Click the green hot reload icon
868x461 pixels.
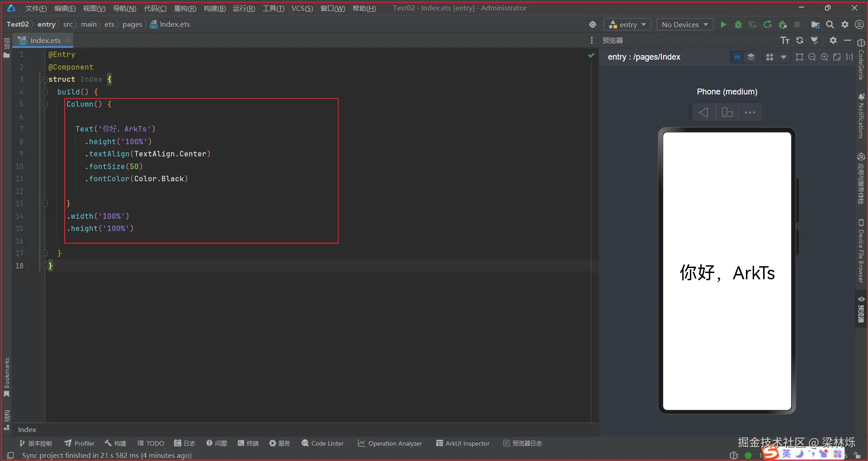[x=768, y=24]
